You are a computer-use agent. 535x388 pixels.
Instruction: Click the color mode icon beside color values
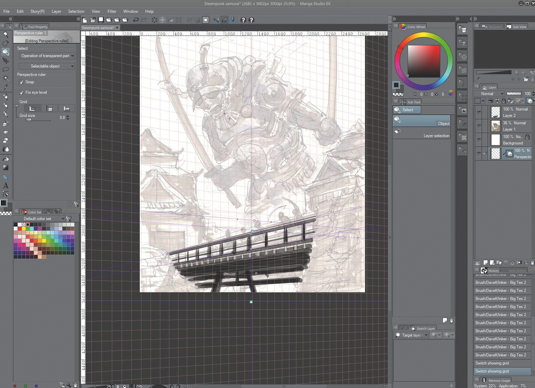(x=450, y=93)
